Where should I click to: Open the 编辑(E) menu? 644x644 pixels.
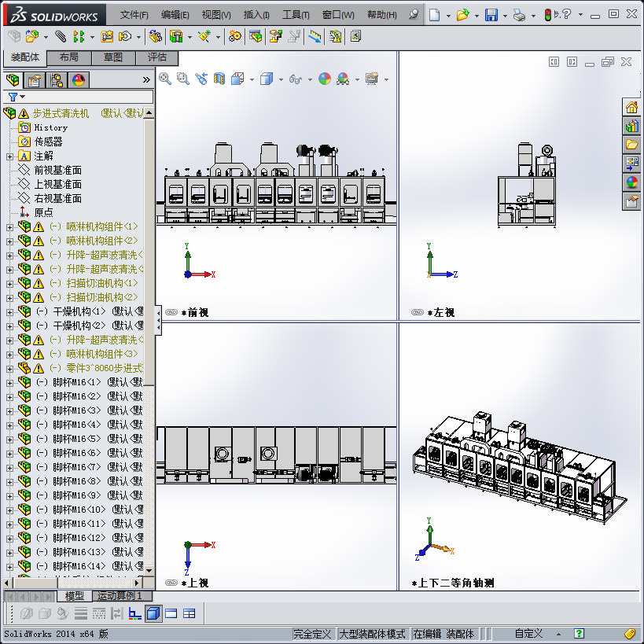[x=175, y=15]
